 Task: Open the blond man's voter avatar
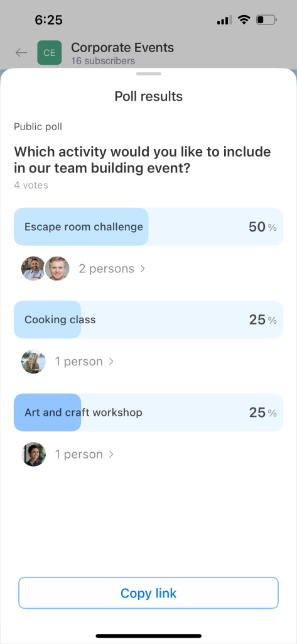[x=57, y=269]
